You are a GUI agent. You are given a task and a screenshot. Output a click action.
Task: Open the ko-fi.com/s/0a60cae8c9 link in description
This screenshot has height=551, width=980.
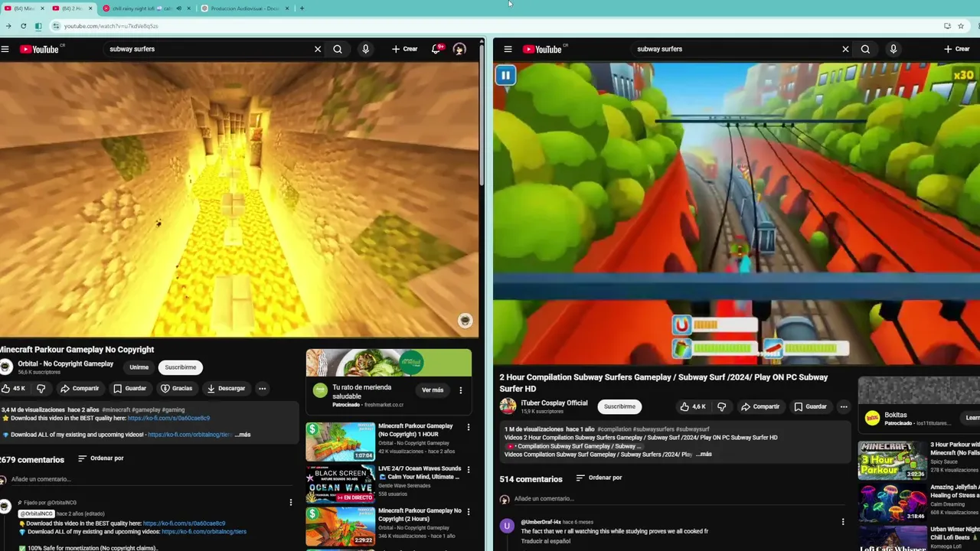pos(168,419)
